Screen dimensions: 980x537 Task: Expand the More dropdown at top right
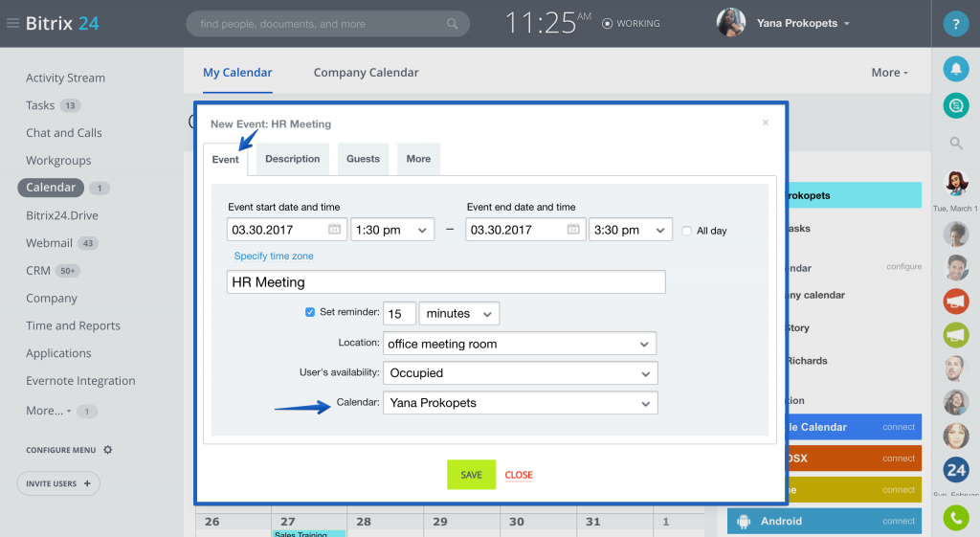(889, 73)
